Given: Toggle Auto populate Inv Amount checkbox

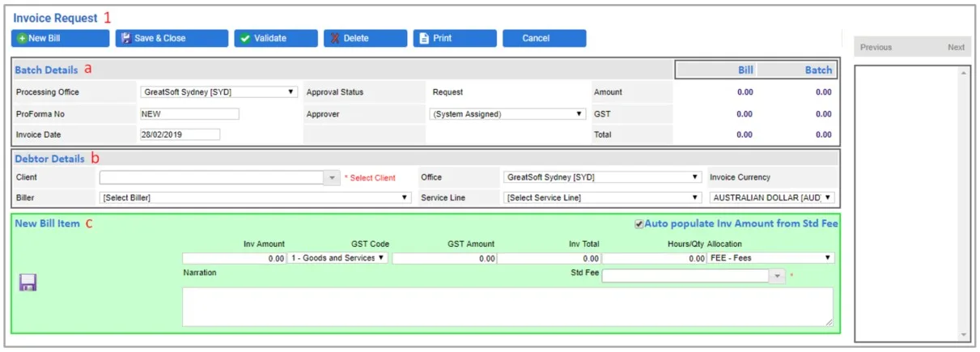Looking at the screenshot, I should point(639,223).
